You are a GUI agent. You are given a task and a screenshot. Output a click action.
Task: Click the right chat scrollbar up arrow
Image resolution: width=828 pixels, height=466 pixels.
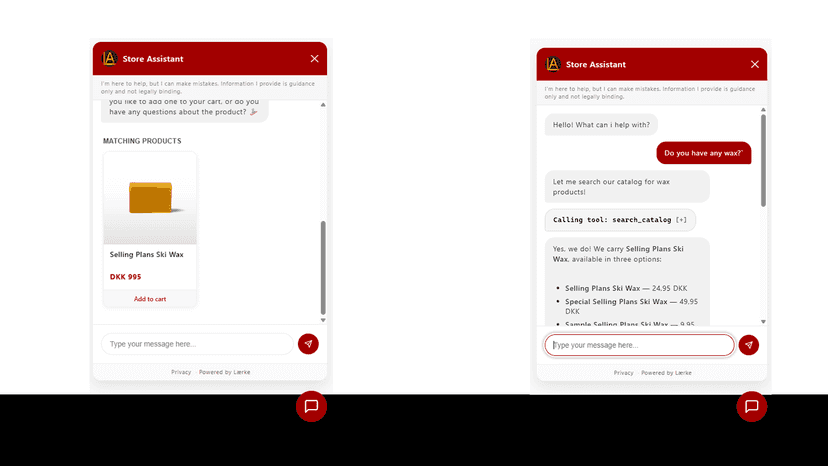pos(763,109)
